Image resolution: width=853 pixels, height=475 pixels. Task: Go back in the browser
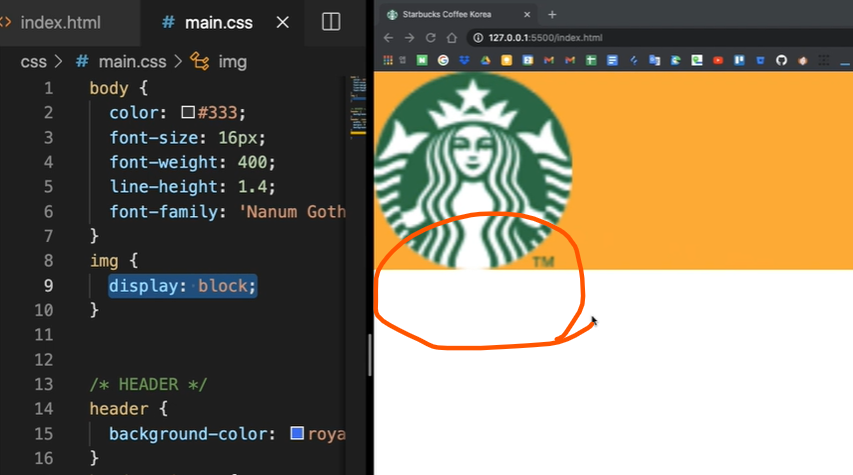pos(388,38)
